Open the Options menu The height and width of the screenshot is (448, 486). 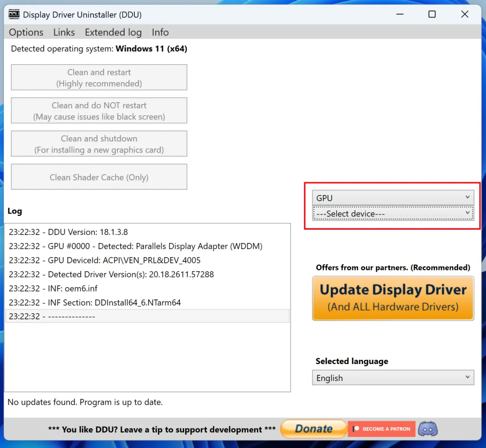click(26, 32)
